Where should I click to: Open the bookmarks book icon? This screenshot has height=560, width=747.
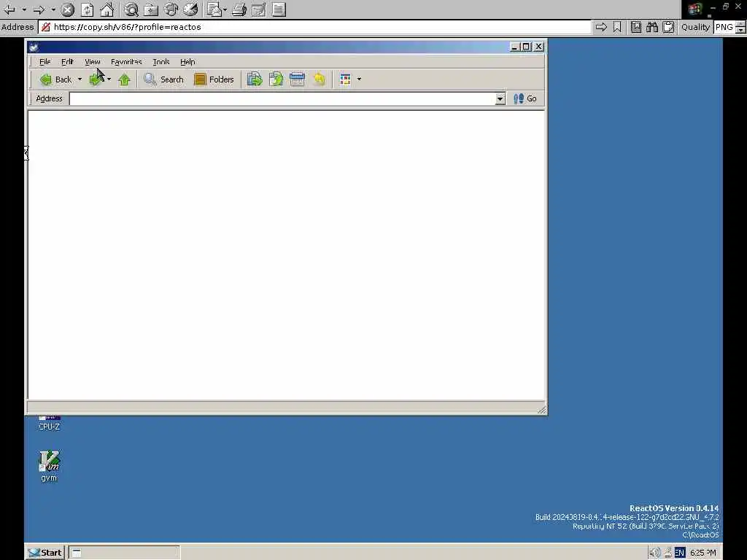(636, 27)
